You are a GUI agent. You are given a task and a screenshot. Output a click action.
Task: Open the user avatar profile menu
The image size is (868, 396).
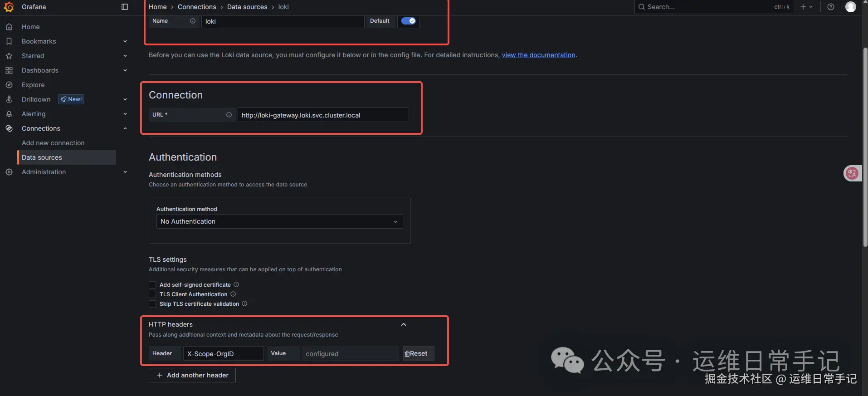coord(851,7)
